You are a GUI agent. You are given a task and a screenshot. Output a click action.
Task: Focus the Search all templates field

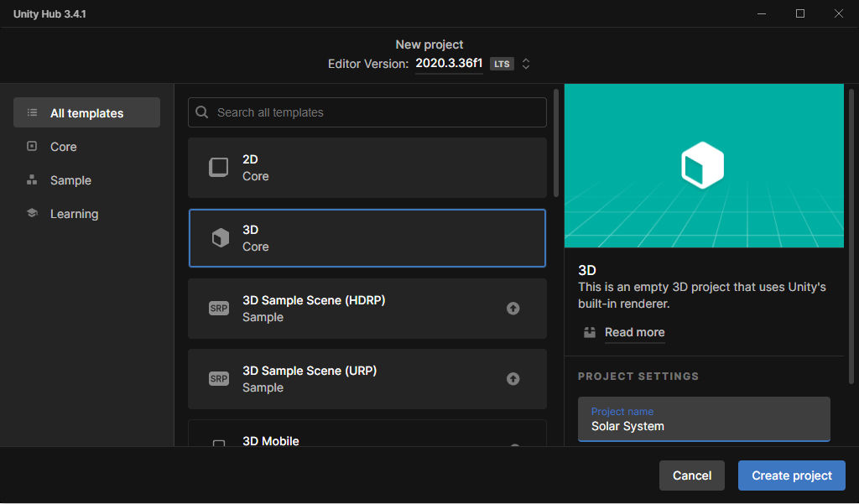point(367,112)
